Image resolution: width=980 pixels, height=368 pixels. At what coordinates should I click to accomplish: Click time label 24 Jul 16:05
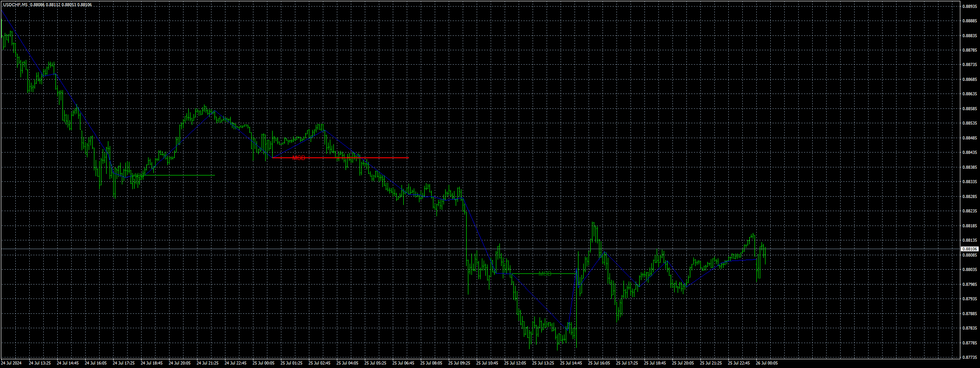click(96, 363)
